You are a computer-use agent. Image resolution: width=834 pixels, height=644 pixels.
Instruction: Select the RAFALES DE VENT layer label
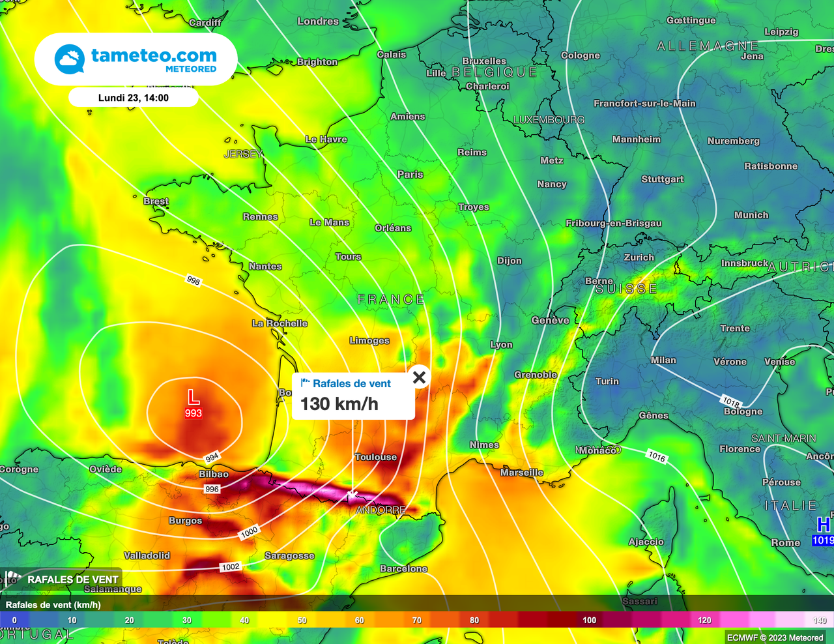pyautogui.click(x=73, y=579)
